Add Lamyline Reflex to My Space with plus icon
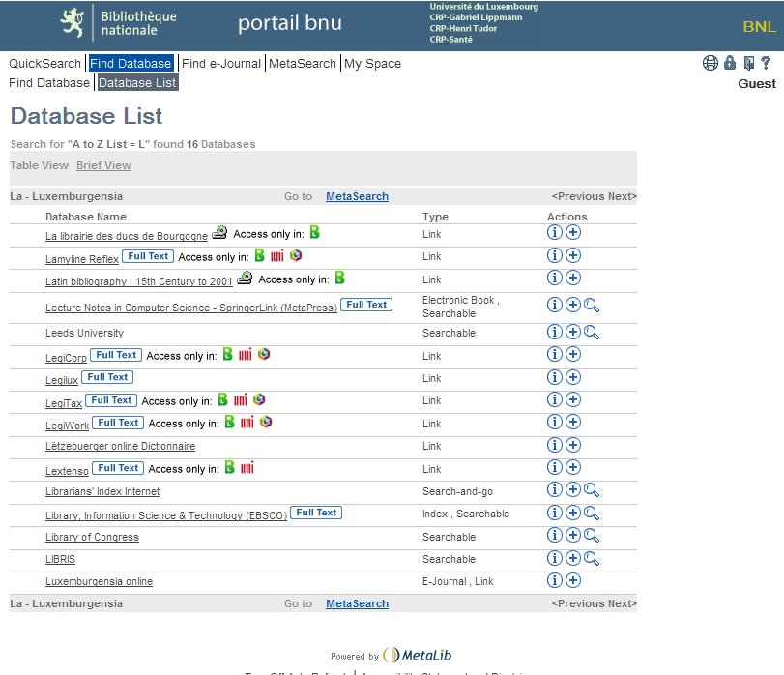Screen dimensions: 784x675 [x=573, y=255]
